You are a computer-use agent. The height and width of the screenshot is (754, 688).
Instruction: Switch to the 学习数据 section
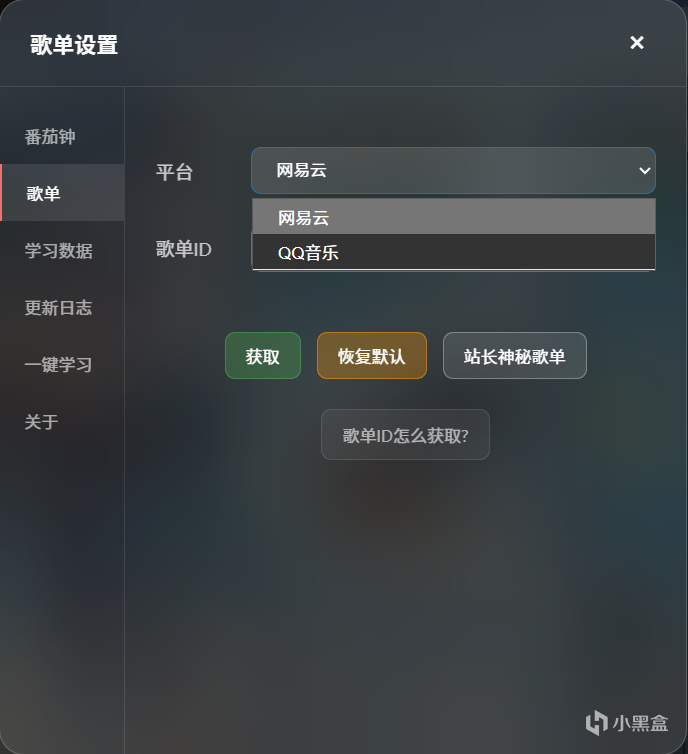point(59,250)
